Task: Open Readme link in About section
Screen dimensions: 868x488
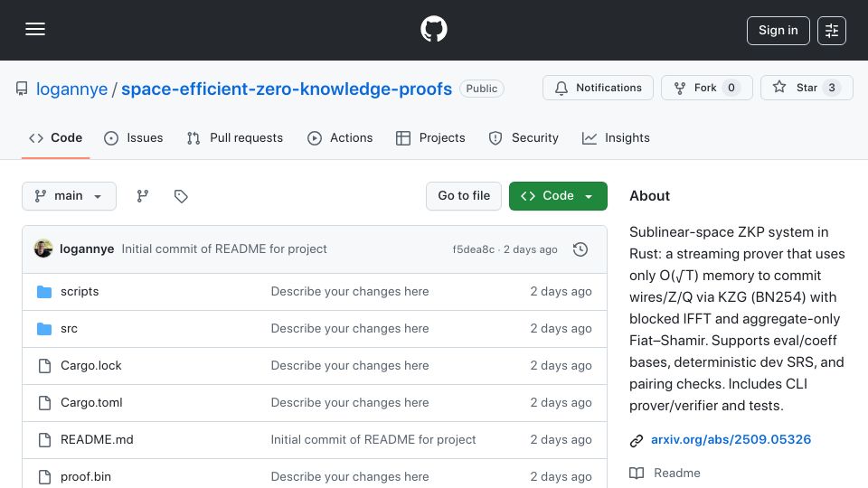Action: (x=677, y=473)
